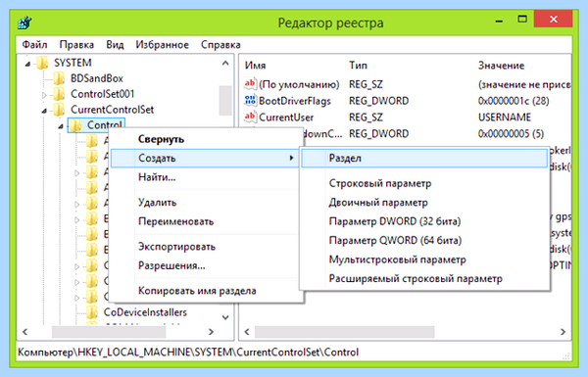Click the USERNAME value data cell
This screenshot has height=377, width=588.
(505, 118)
